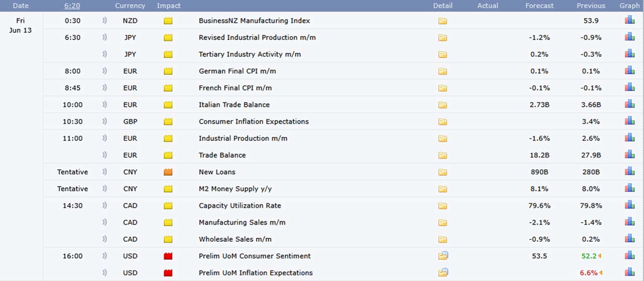Toggle sound alert for 8:00 German Final CPI

coord(105,72)
